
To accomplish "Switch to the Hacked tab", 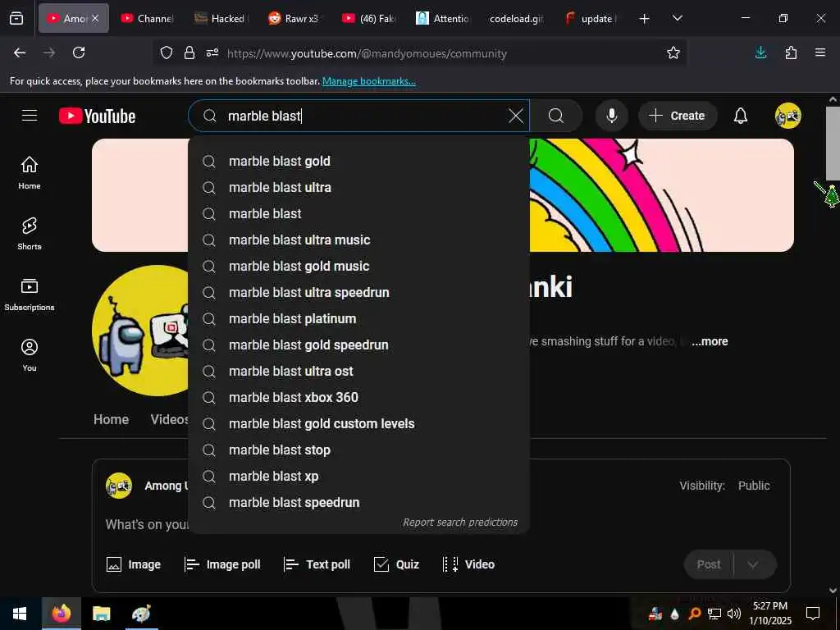I will point(221,18).
